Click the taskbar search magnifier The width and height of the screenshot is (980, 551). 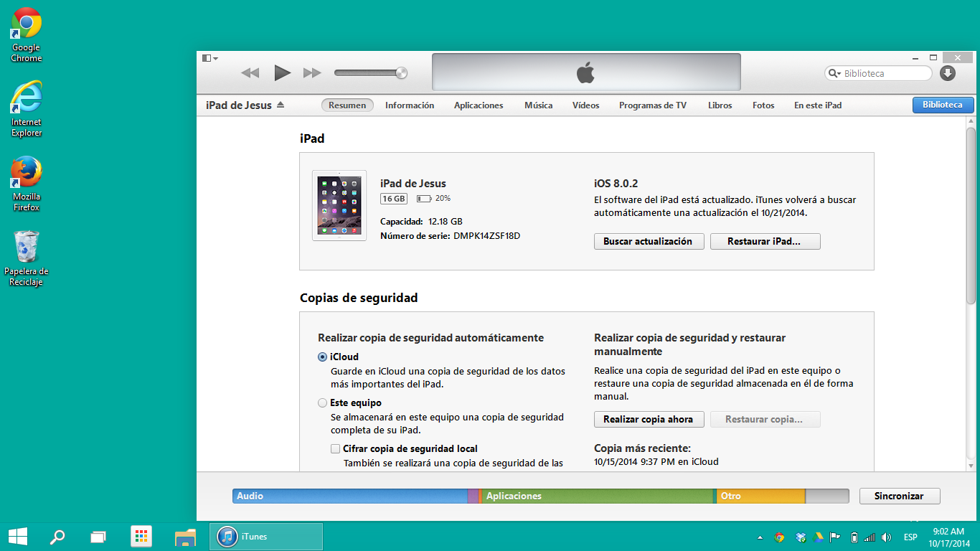[x=57, y=537]
